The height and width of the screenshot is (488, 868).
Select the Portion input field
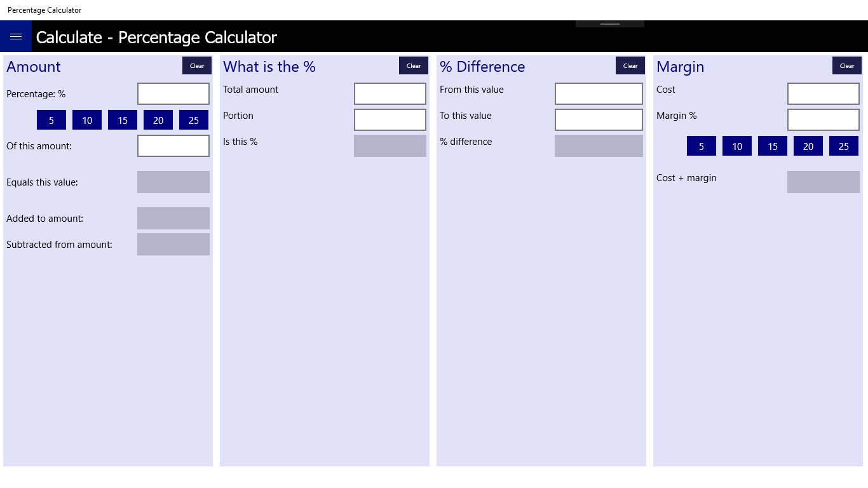390,120
